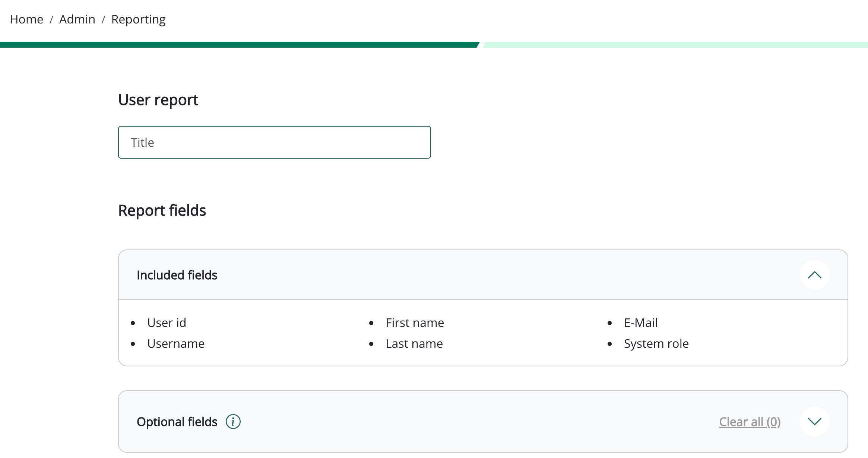This screenshot has height=458, width=868.
Task: Click the Optional fields info icon
Action: (233, 422)
